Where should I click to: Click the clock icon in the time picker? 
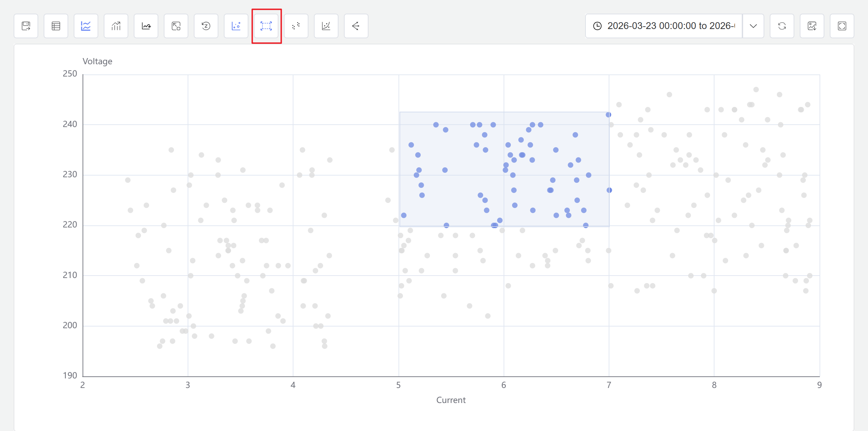pos(597,25)
